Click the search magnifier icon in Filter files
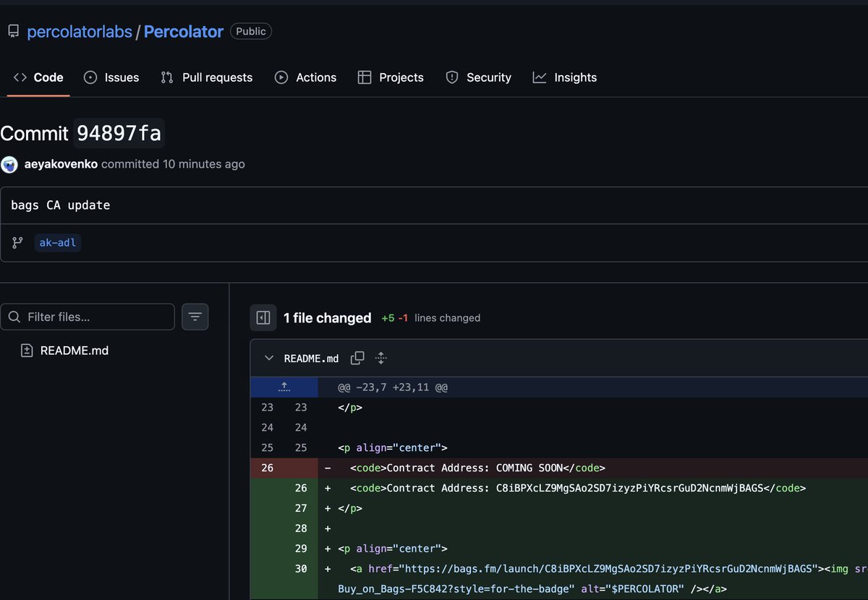868x600 pixels. tap(14, 317)
